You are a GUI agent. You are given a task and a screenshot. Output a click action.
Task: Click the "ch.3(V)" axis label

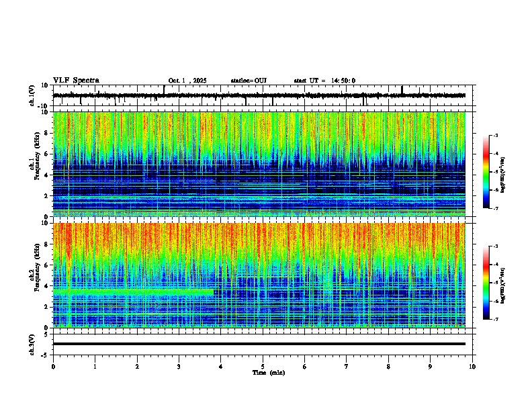(32, 345)
